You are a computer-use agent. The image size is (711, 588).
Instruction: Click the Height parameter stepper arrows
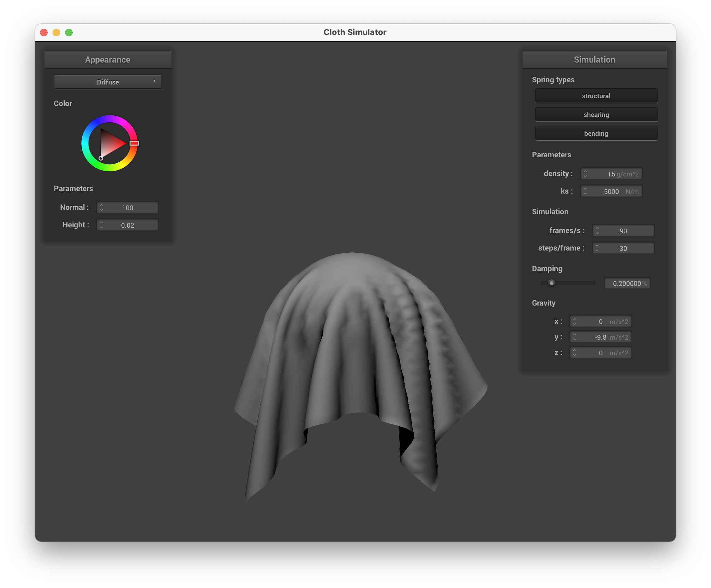101,225
